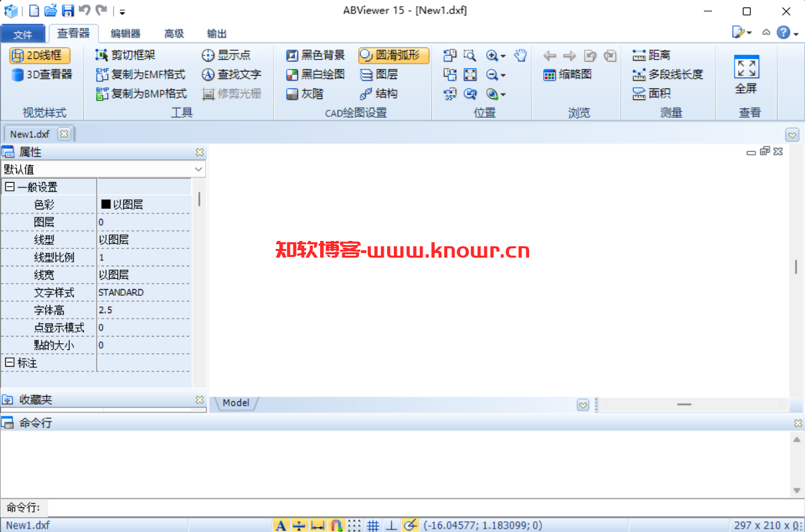This screenshot has height=532, width=805.
Task: Switch to the 输出 ribbon tab
Action: pos(216,34)
